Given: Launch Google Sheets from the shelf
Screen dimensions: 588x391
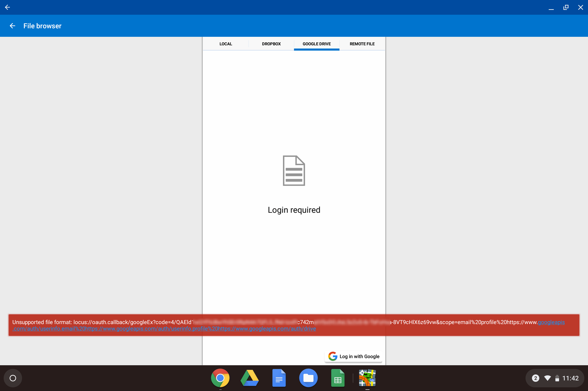Looking at the screenshot, I should click(338, 378).
